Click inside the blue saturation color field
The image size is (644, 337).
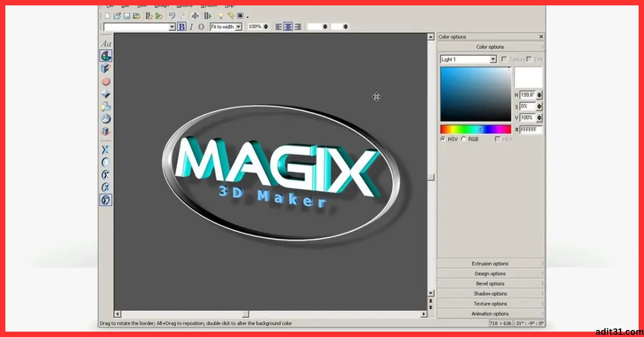476,94
